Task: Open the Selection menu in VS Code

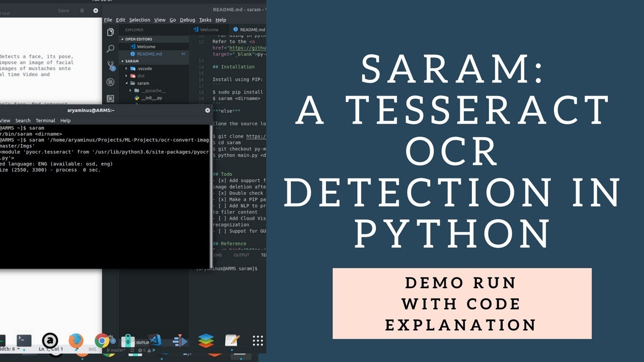Action: click(x=139, y=20)
